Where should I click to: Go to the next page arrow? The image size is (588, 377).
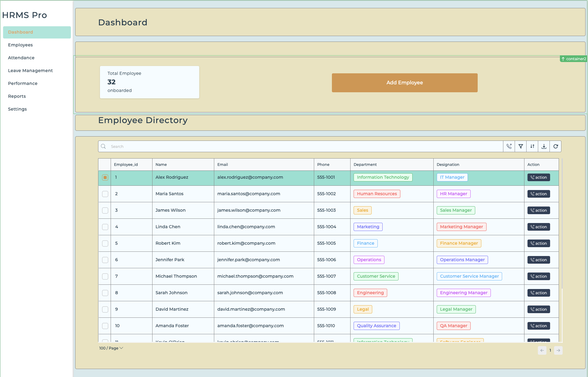tap(558, 350)
